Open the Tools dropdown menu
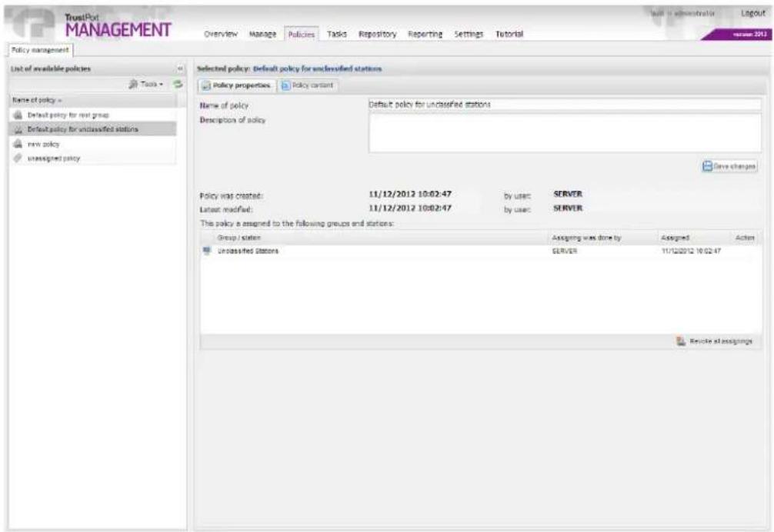Image resolution: width=774 pixels, height=532 pixels. point(146,85)
